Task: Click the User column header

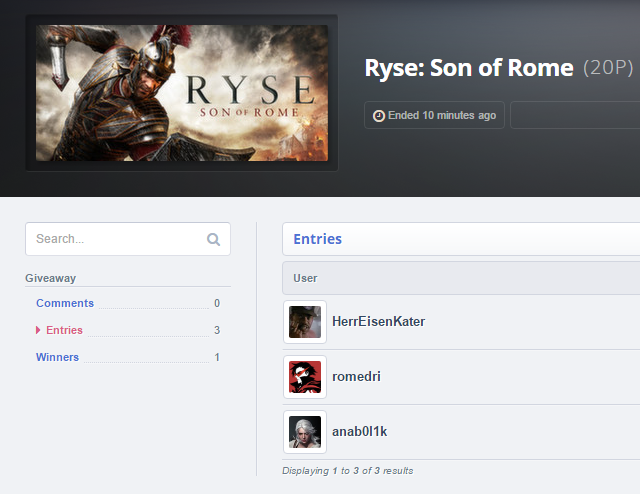Action: pyautogui.click(x=305, y=278)
